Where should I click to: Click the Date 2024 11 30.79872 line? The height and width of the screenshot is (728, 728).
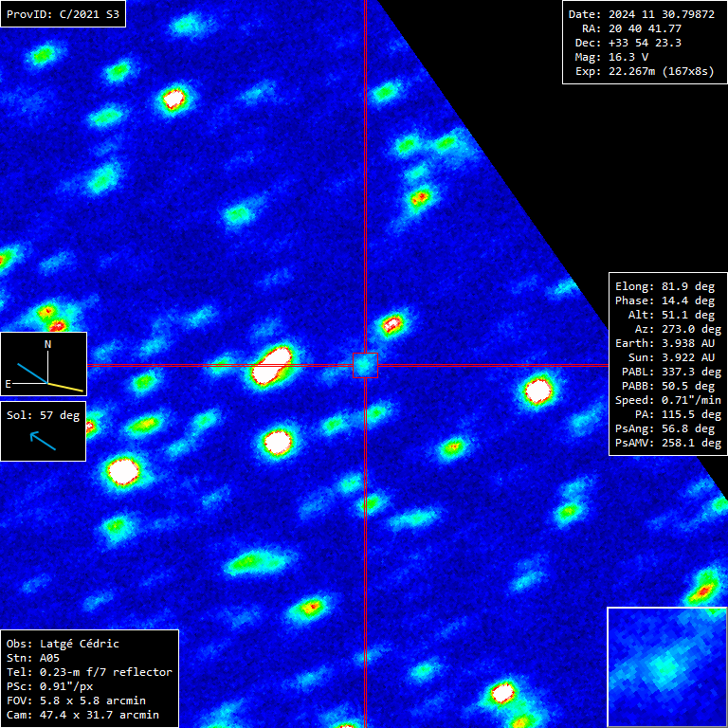(x=642, y=14)
